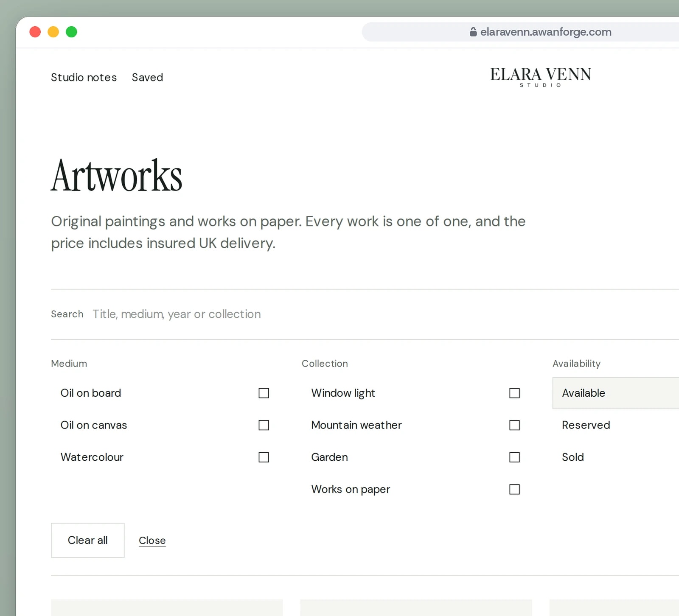This screenshot has width=679, height=616.
Task: Toggle the Garden collection checkbox
Action: tap(514, 457)
